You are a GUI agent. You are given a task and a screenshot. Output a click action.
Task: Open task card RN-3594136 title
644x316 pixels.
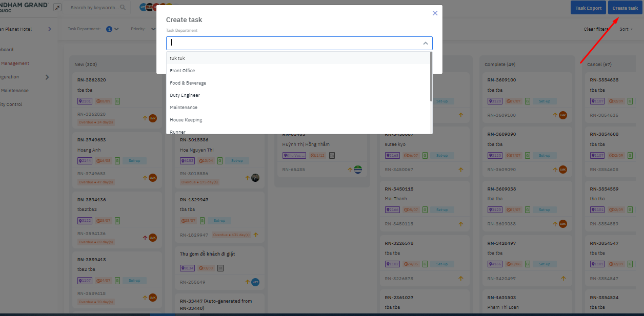pos(92,200)
